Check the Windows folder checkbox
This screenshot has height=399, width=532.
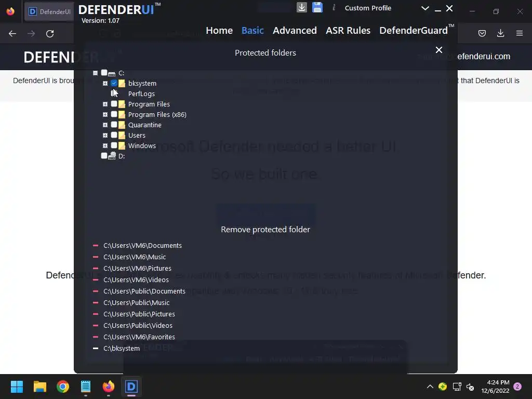tap(114, 145)
